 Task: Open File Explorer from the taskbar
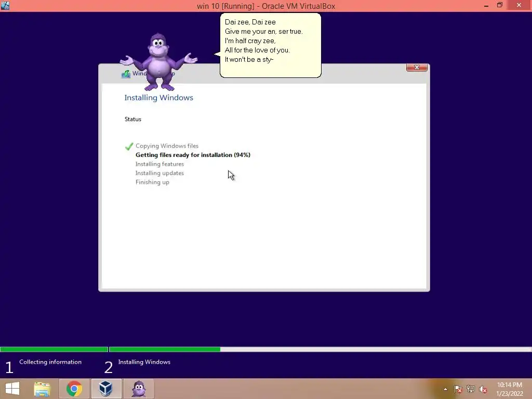coord(42,389)
